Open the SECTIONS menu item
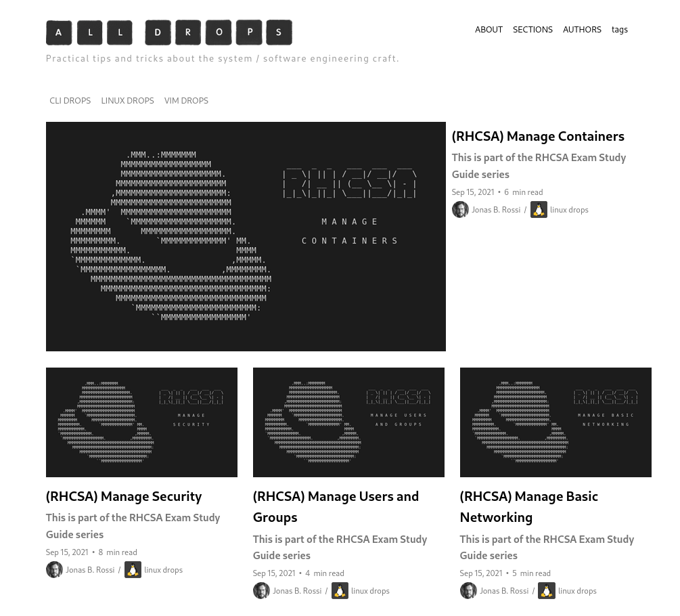The height and width of the screenshot is (616, 680). coord(532,30)
